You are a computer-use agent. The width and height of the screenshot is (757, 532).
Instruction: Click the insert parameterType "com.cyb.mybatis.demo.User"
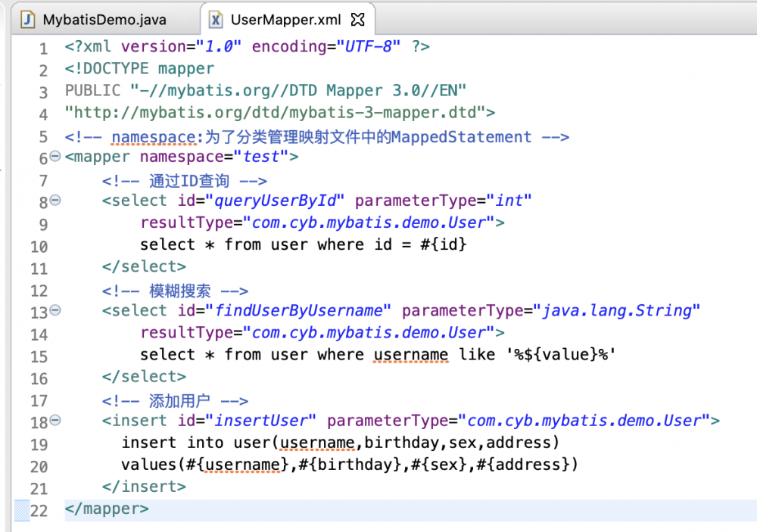click(x=584, y=421)
